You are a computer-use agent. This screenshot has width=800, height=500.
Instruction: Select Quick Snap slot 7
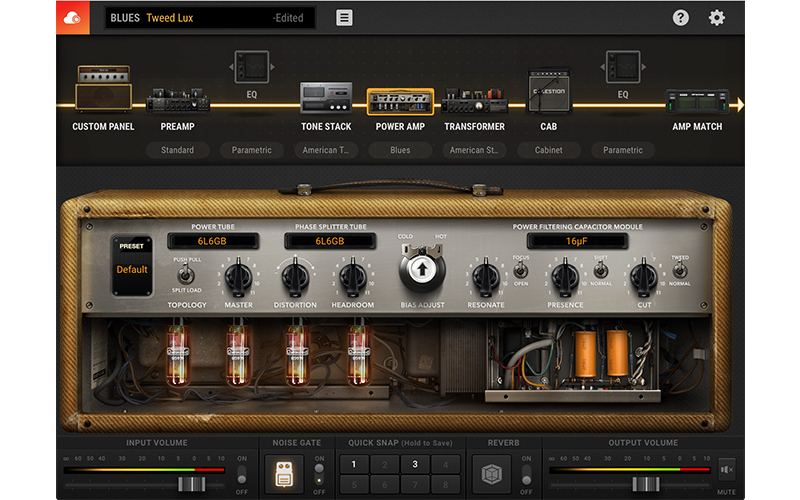coord(415,484)
